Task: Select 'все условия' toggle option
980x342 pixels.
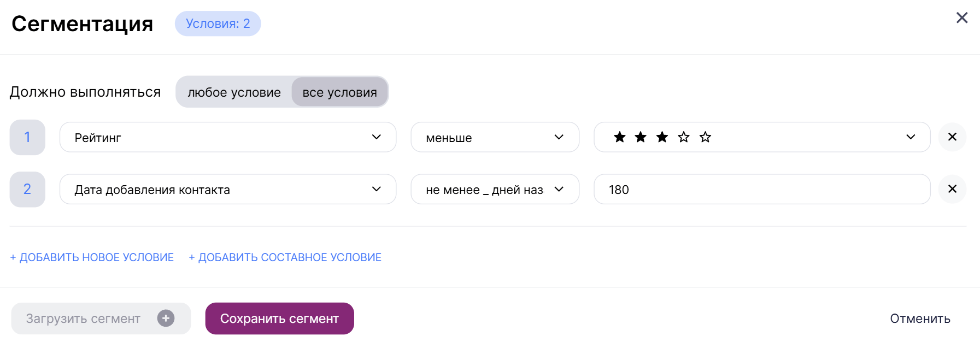Action: [339, 92]
